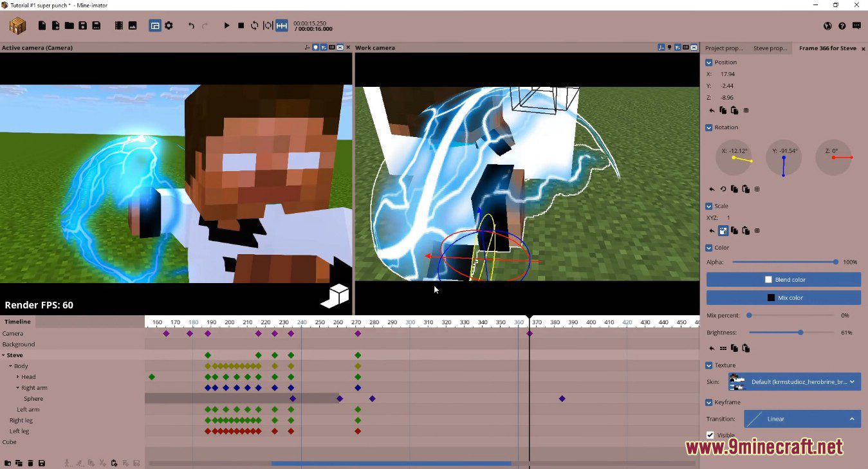Close the Frame 366 for Steve panel
Screen dimensions: 868x469
coord(863,48)
